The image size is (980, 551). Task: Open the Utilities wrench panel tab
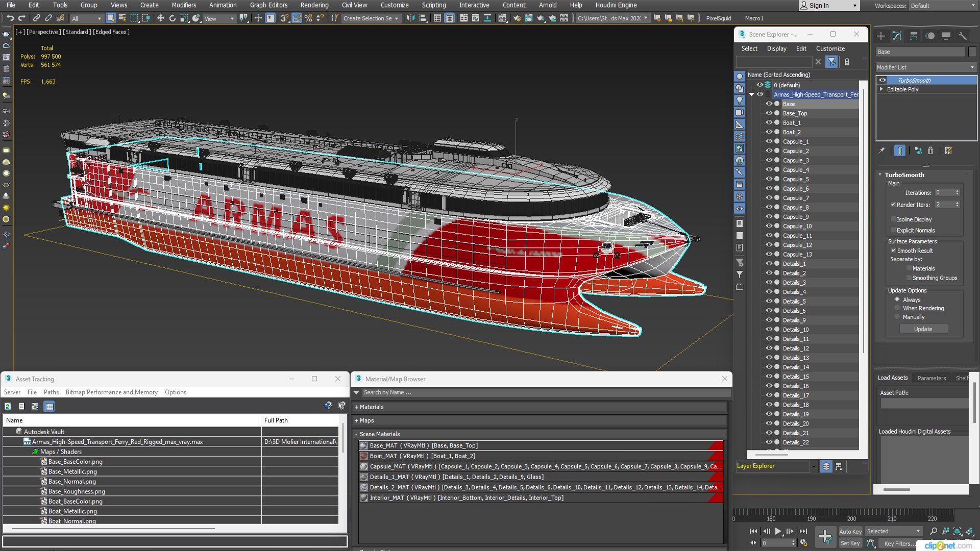click(x=963, y=36)
